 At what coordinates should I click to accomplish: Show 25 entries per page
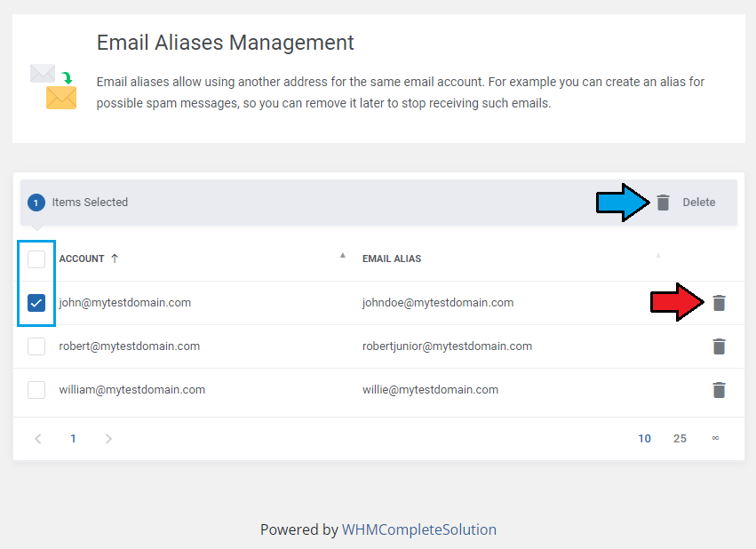coord(680,439)
